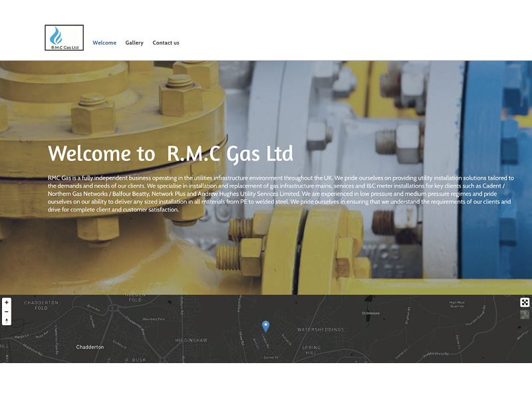Click the Strinesdale map label

[x=370, y=313]
